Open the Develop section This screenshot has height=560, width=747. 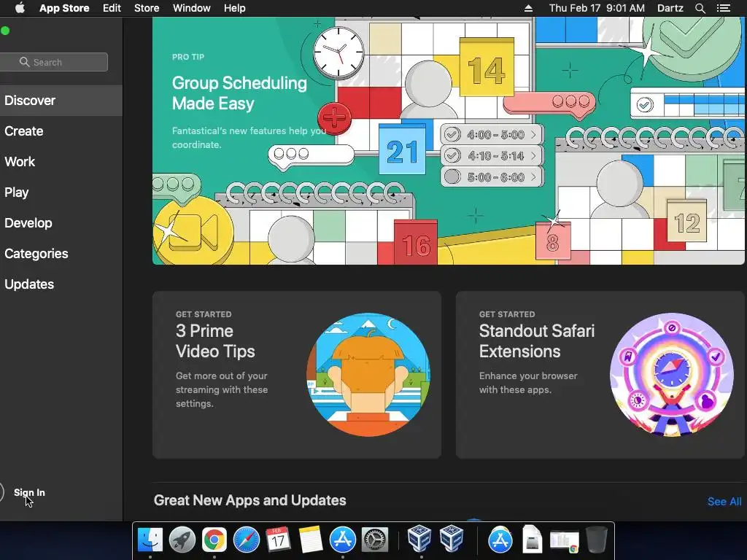pyautogui.click(x=61, y=223)
